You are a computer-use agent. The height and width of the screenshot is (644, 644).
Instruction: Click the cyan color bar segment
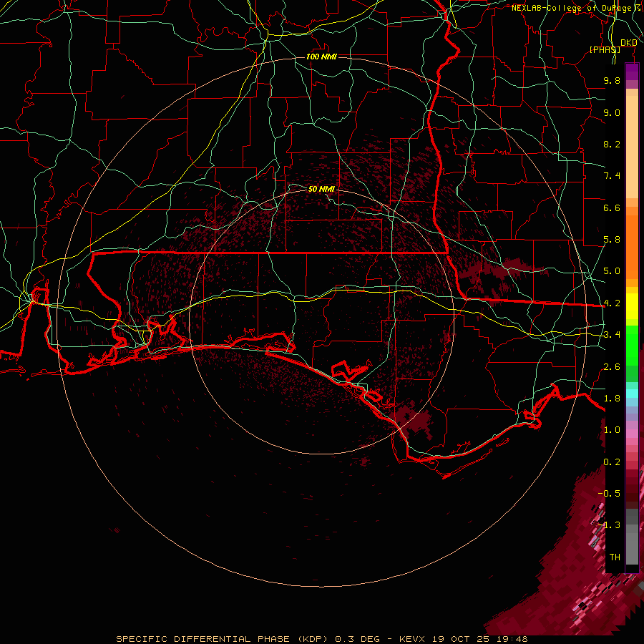(632, 394)
